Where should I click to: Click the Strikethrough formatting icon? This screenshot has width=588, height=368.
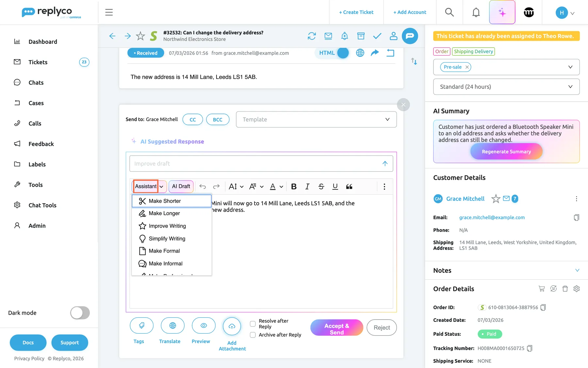(321, 186)
